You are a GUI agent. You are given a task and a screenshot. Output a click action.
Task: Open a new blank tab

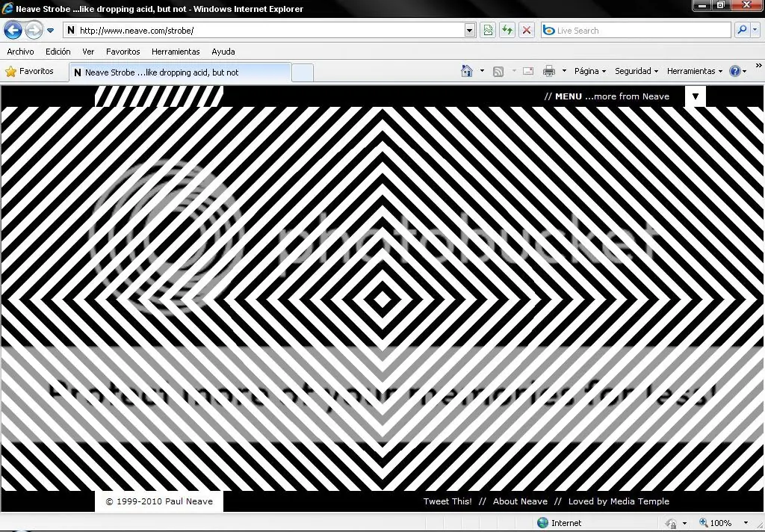[303, 72]
